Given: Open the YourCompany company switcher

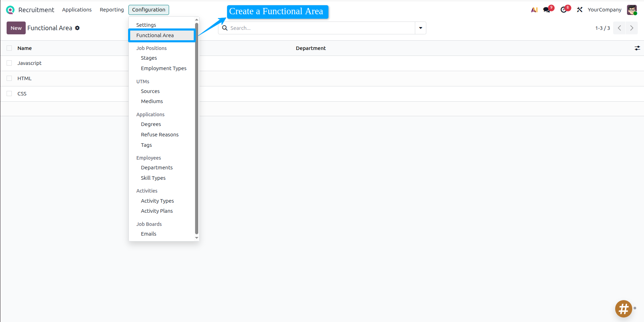Looking at the screenshot, I should [x=604, y=10].
